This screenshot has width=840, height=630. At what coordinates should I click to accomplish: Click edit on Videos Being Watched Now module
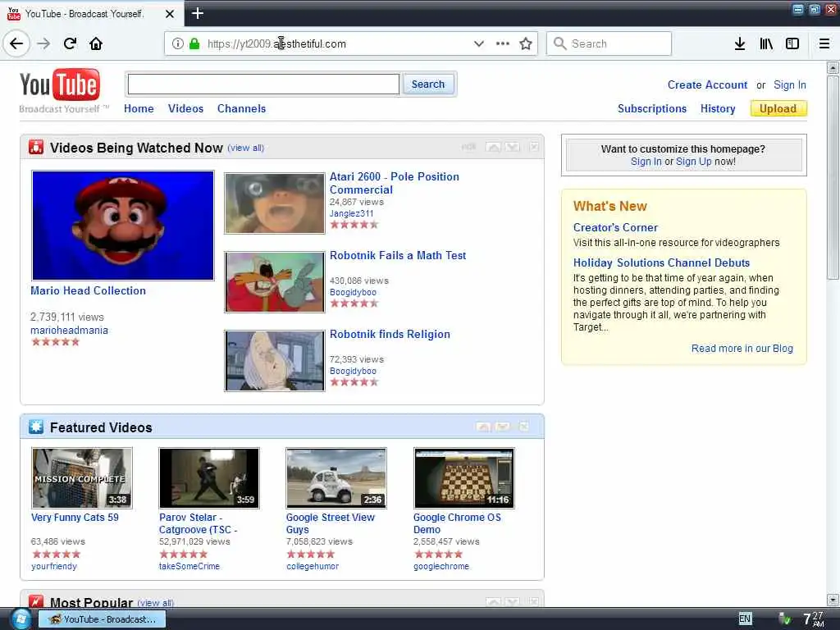tap(468, 147)
